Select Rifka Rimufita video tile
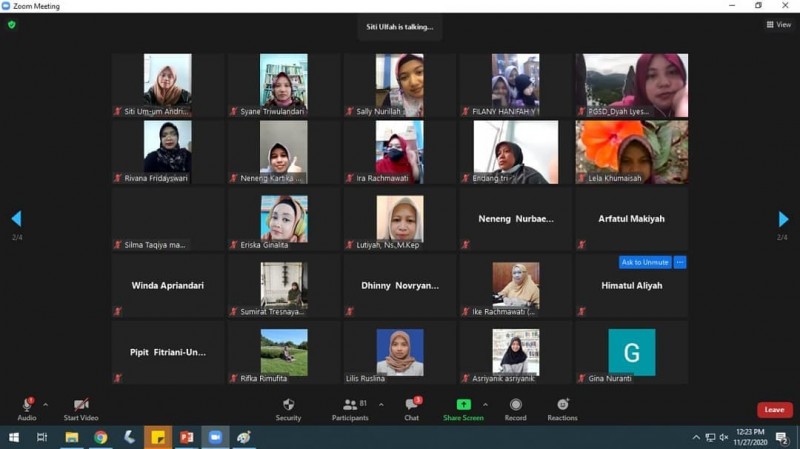The height and width of the screenshot is (449, 800). click(x=284, y=352)
